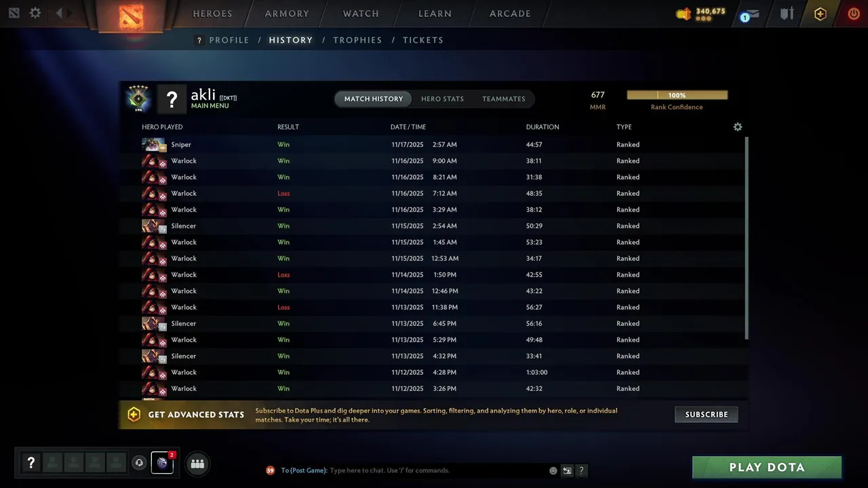The image size is (868, 488).
Task: Open the Armory menu
Action: coord(287,14)
